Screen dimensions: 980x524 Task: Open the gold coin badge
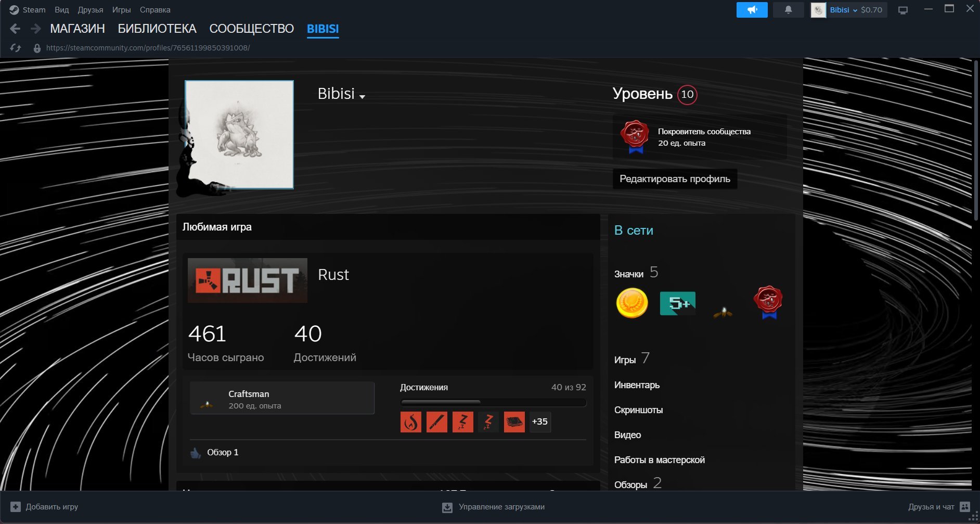pyautogui.click(x=632, y=303)
